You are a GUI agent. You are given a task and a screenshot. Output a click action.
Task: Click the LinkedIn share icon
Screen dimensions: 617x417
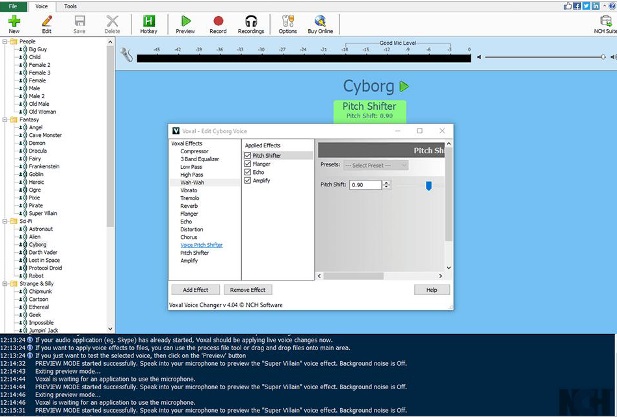596,6
